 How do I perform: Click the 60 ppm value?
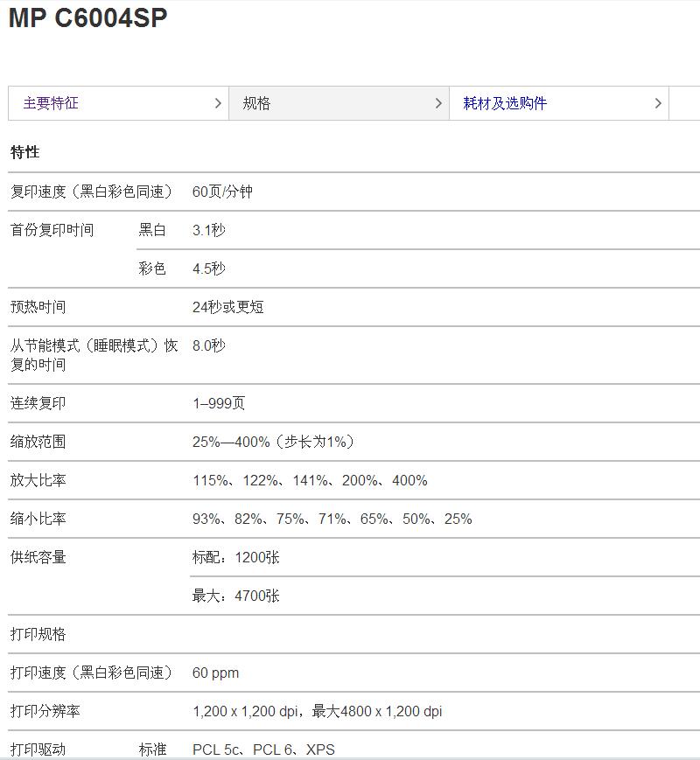pos(215,673)
